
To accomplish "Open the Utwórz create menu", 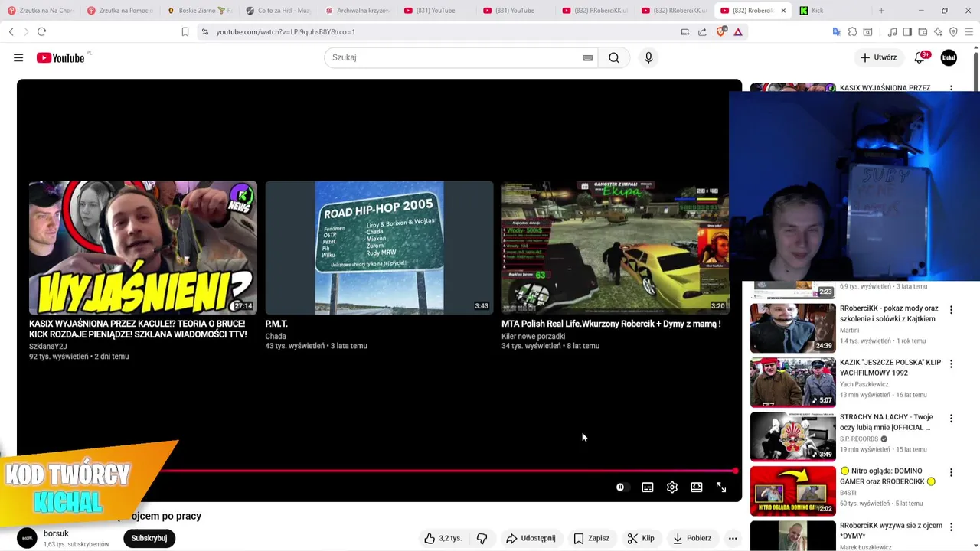I will point(877,57).
